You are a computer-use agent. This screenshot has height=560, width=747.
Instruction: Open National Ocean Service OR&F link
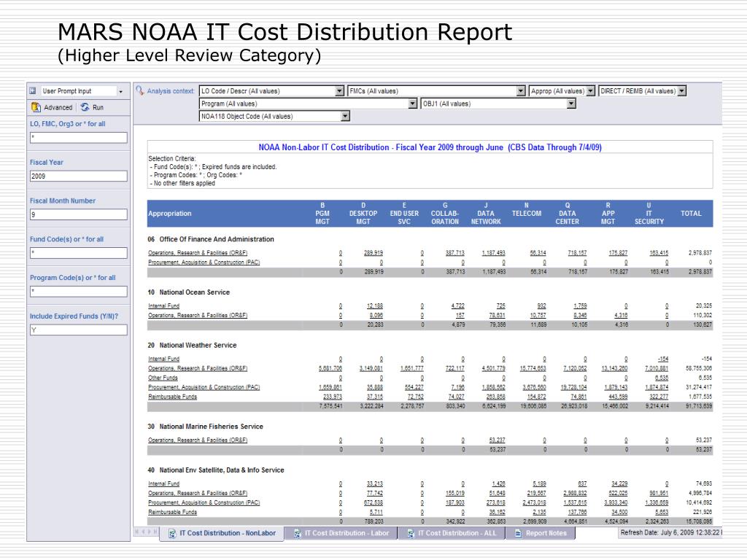[x=198, y=315]
